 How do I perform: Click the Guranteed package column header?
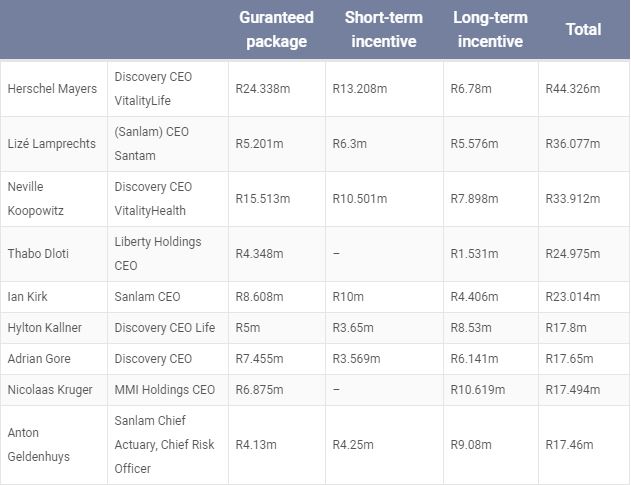point(276,30)
